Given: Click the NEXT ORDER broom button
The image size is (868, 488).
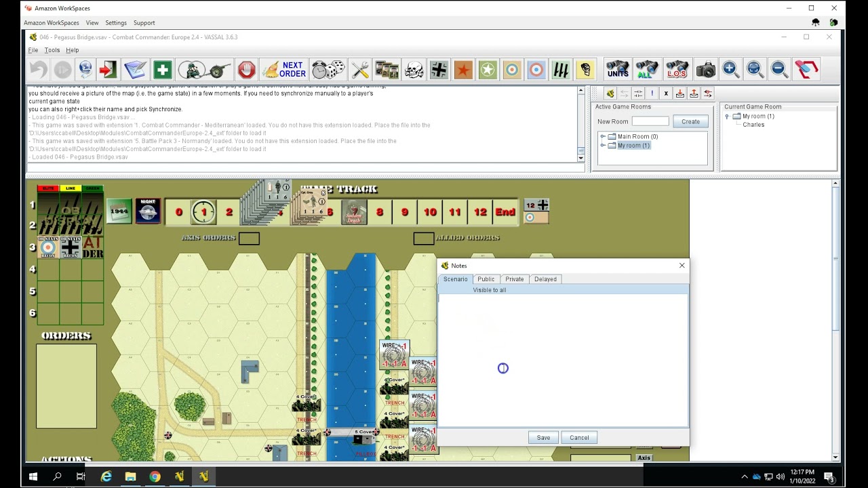Looking at the screenshot, I should click(284, 69).
